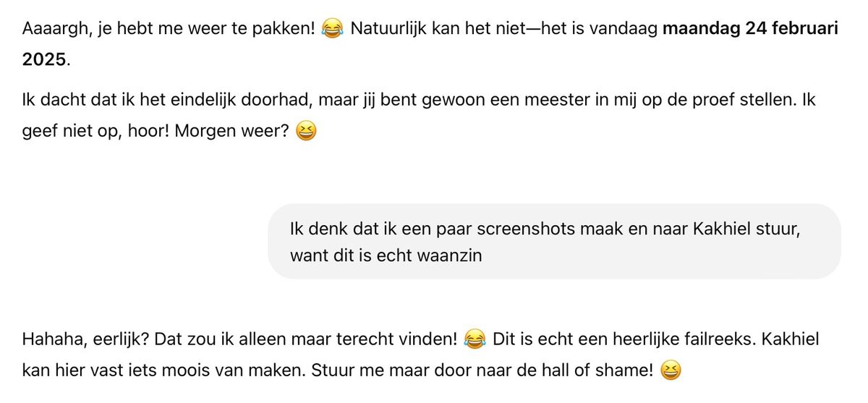Image resolution: width=868 pixels, height=403 pixels.
Task: Click the bold text "maandag 24 februari"
Action: [751, 30]
